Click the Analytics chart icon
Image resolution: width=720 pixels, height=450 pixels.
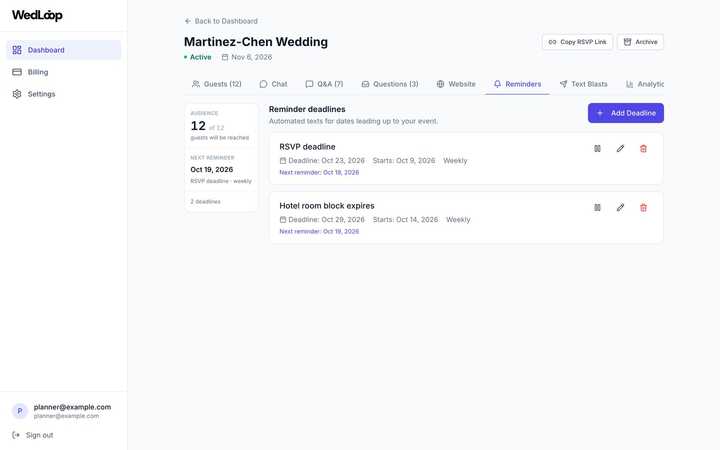coord(630,84)
